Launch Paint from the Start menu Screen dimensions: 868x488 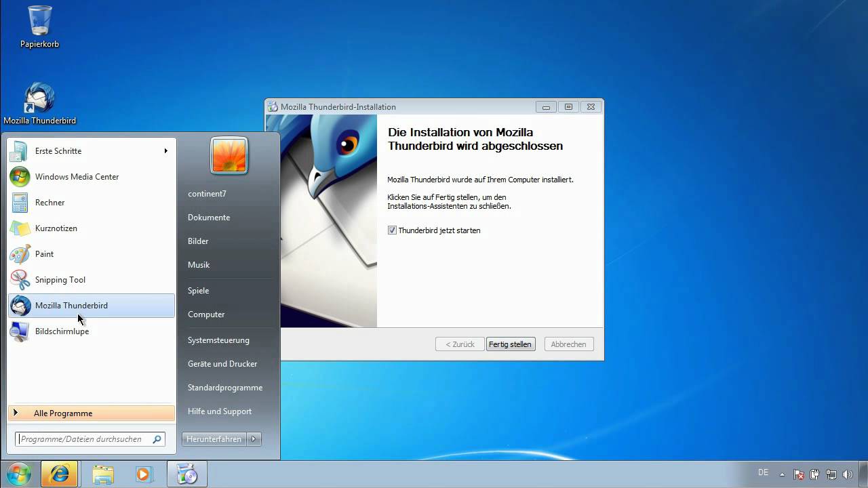pos(91,254)
